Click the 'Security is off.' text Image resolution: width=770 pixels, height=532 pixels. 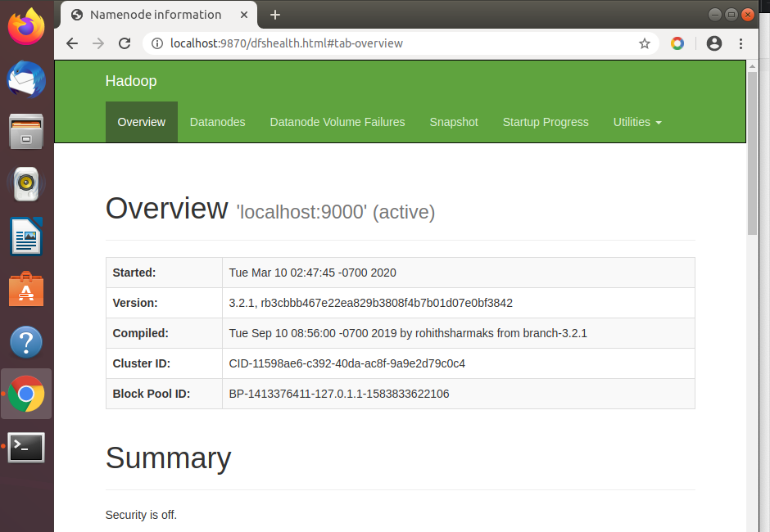141,515
